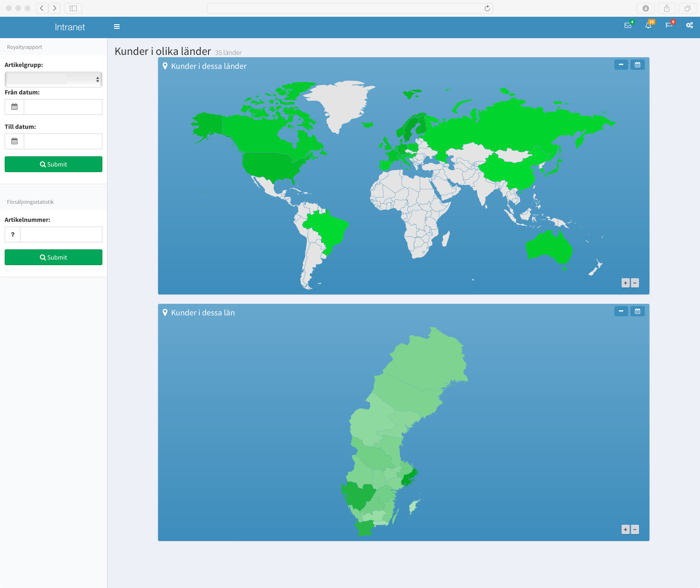Focus the Från datum input field
This screenshot has width=700, height=588.
[63, 107]
